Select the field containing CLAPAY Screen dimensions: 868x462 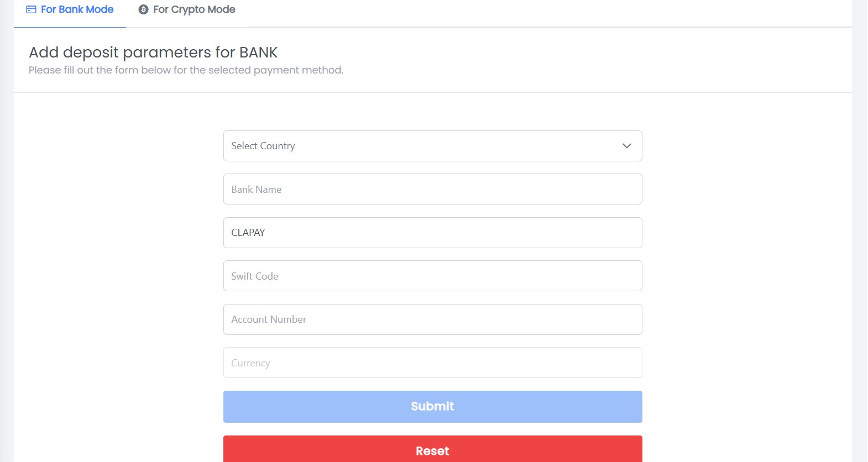point(432,233)
